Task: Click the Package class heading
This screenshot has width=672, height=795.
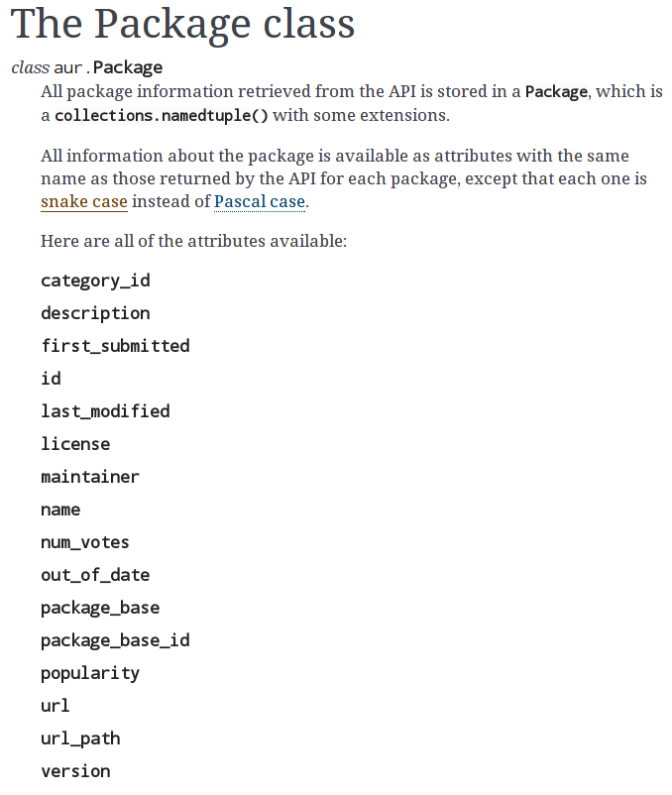Action: (x=183, y=24)
